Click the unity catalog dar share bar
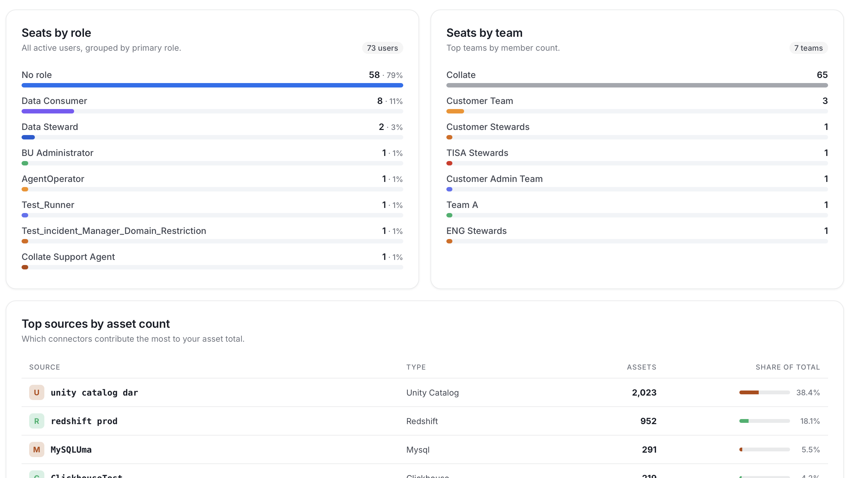The height and width of the screenshot is (478, 868). coord(764,392)
